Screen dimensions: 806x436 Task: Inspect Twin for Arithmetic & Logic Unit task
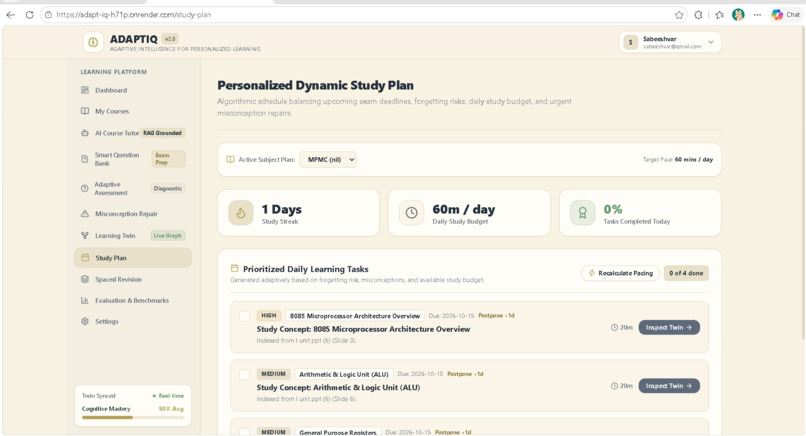pyautogui.click(x=669, y=386)
